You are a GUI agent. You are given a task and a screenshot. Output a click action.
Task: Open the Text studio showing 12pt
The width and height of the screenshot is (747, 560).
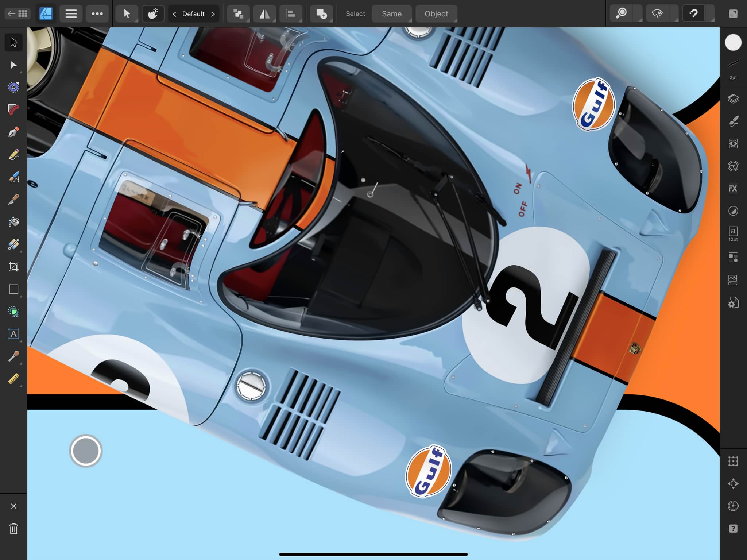coord(733,234)
